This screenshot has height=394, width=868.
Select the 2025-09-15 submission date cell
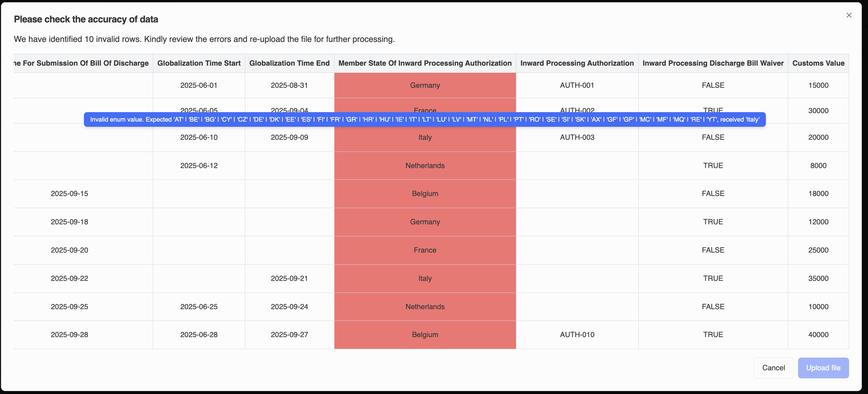[x=69, y=194]
